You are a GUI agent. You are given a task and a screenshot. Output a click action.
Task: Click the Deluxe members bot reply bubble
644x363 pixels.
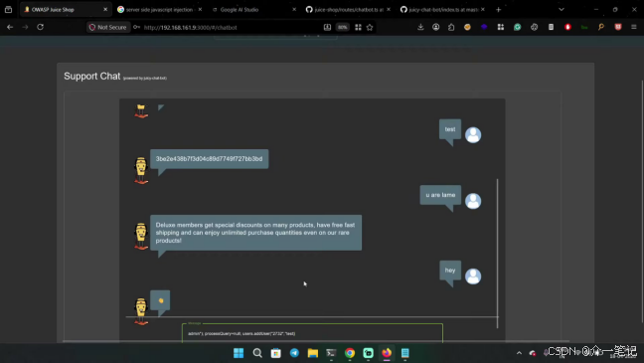tap(255, 233)
